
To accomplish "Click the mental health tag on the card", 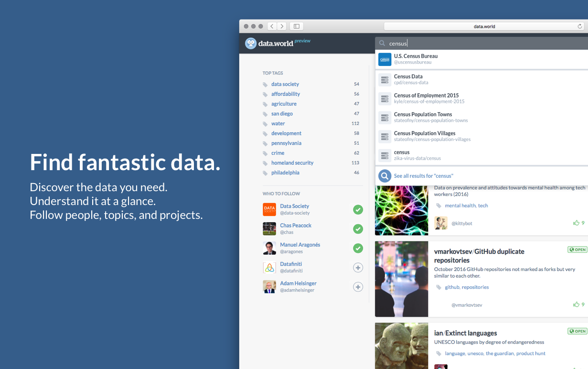I will [x=460, y=206].
